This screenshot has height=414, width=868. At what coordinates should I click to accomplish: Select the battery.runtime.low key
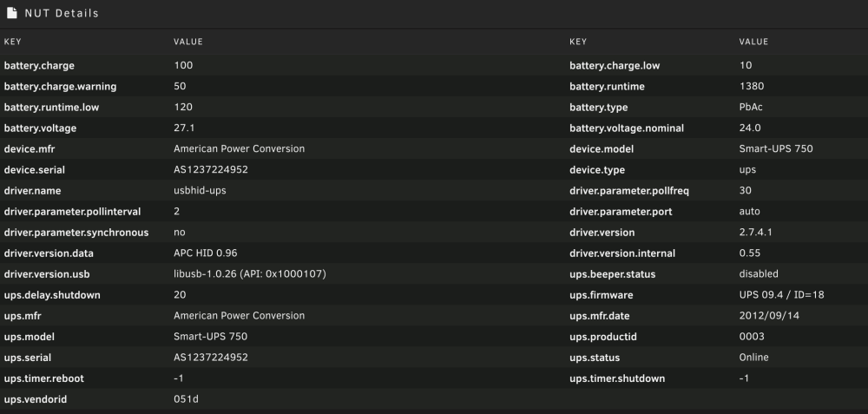click(x=51, y=108)
